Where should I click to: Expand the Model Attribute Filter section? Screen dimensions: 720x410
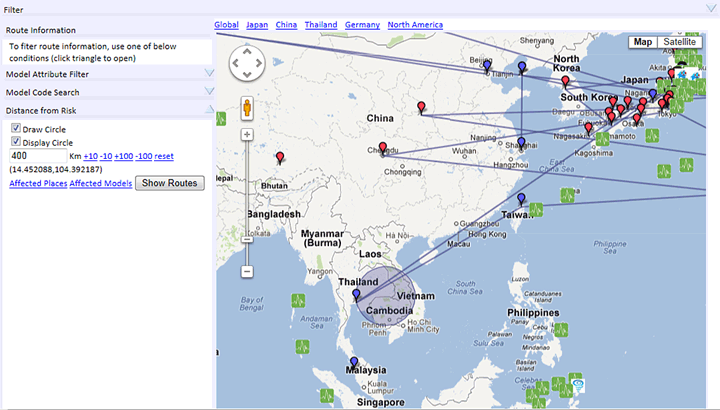tap(209, 73)
